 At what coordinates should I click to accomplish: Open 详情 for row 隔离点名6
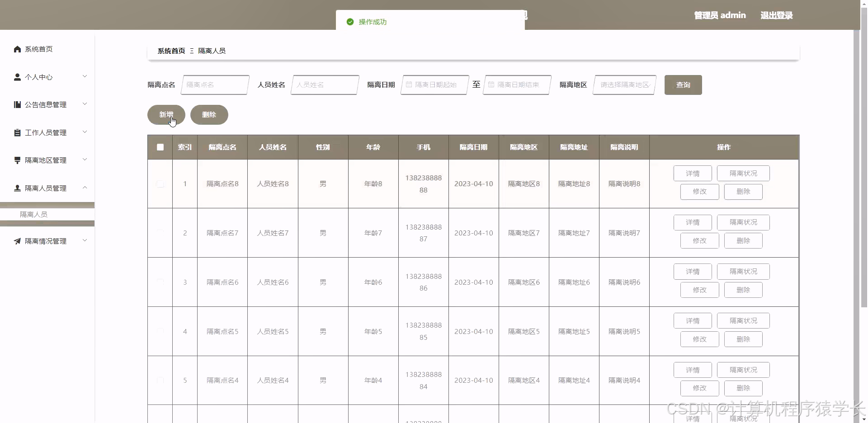693,272
